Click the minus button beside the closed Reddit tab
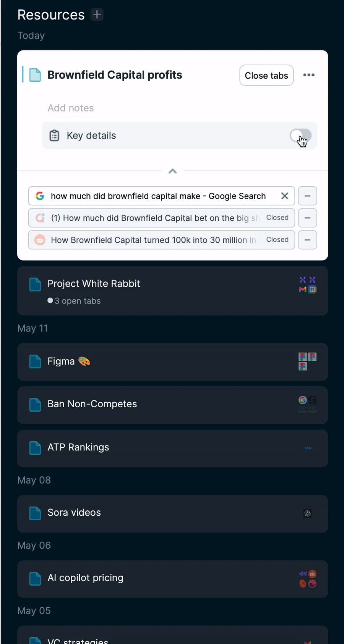This screenshot has width=344, height=644. point(307,240)
